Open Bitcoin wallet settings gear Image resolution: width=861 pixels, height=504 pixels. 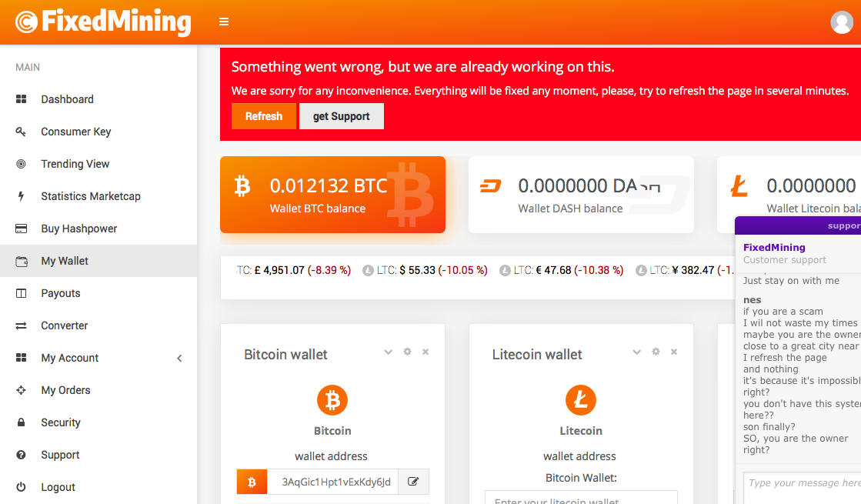coord(407,352)
